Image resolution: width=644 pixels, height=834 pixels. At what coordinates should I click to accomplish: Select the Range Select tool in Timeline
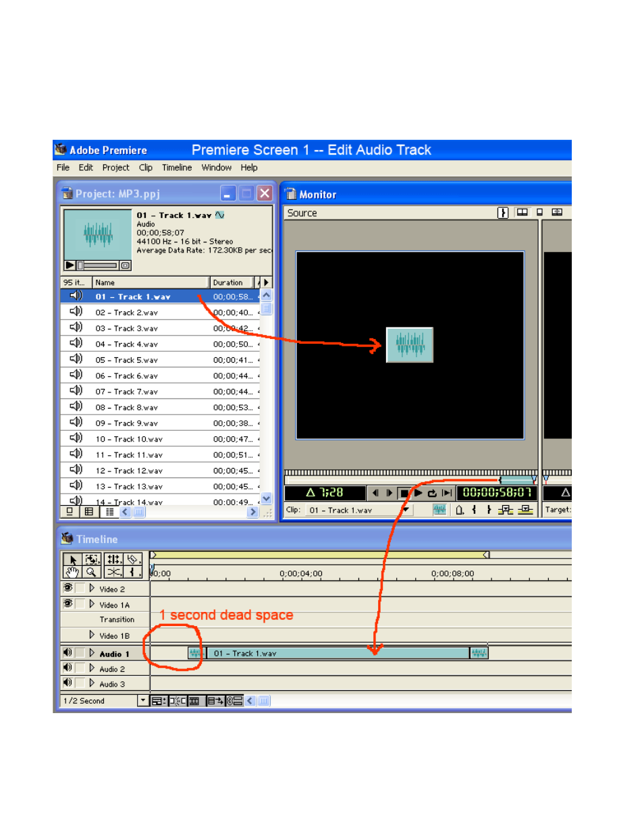point(92,560)
